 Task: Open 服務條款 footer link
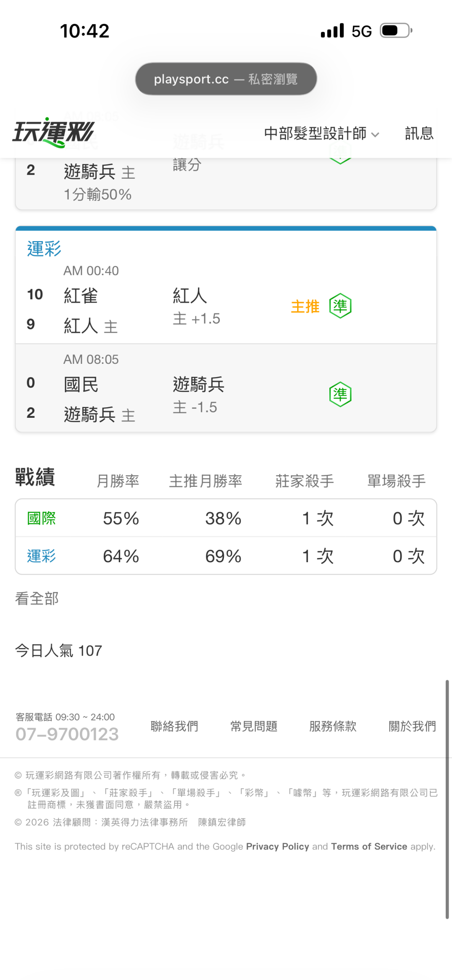pos(333,726)
